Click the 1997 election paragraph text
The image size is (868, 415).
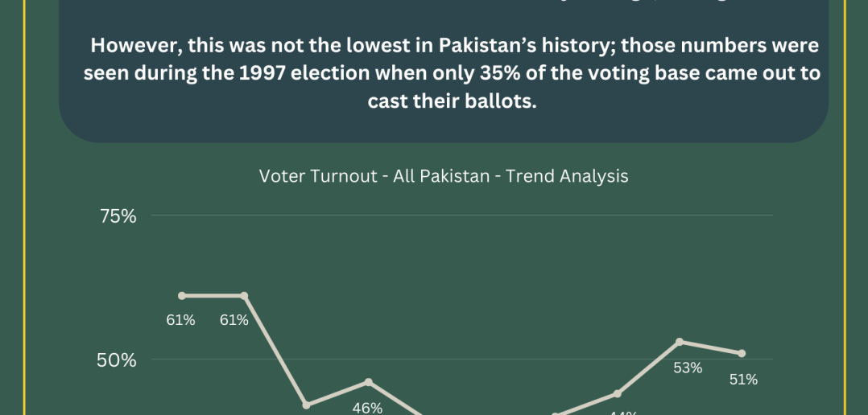pyautogui.click(x=452, y=73)
